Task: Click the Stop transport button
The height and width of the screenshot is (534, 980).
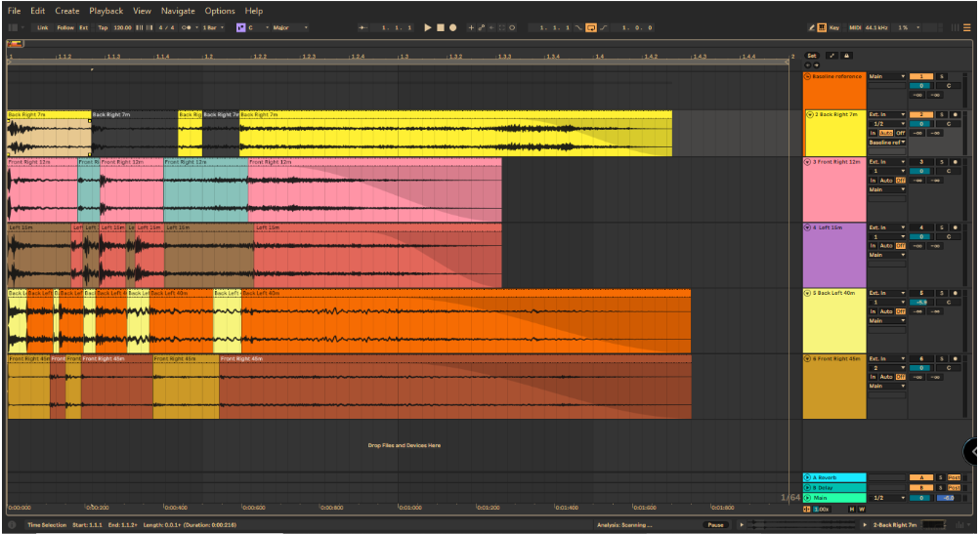Action: click(440, 27)
